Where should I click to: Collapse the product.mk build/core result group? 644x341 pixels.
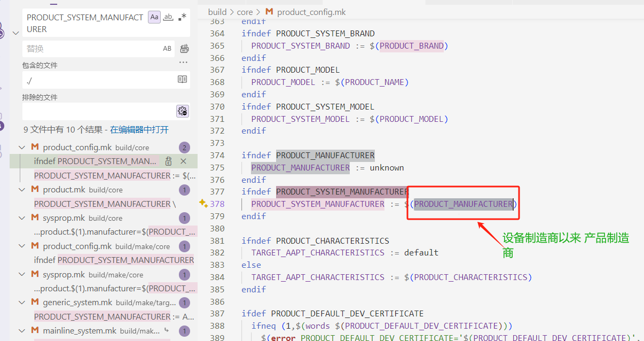[22, 190]
